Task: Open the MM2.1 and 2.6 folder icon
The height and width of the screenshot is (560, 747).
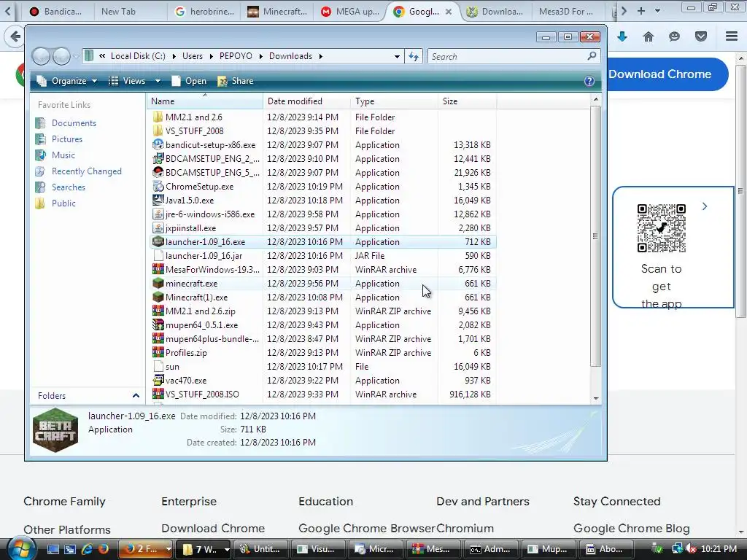Action: (158, 117)
